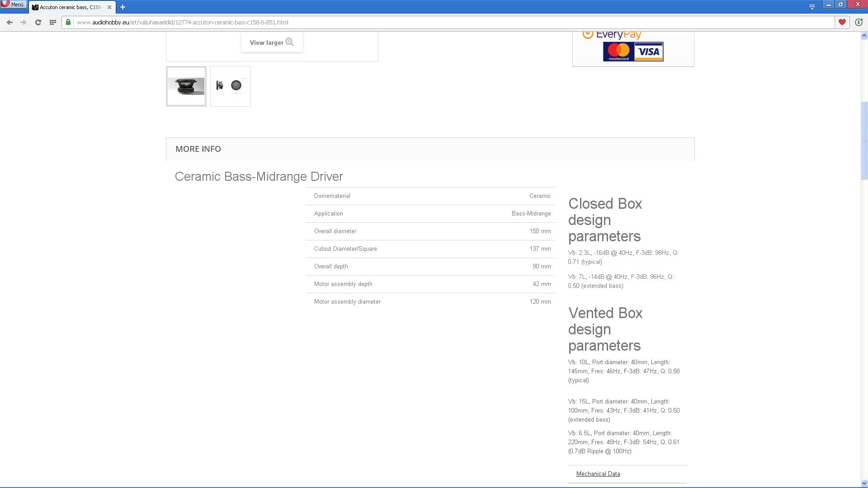Viewport: 868px width, 488px height.
Task: Close the Accuton ceramic bass tab
Action: pos(109,7)
